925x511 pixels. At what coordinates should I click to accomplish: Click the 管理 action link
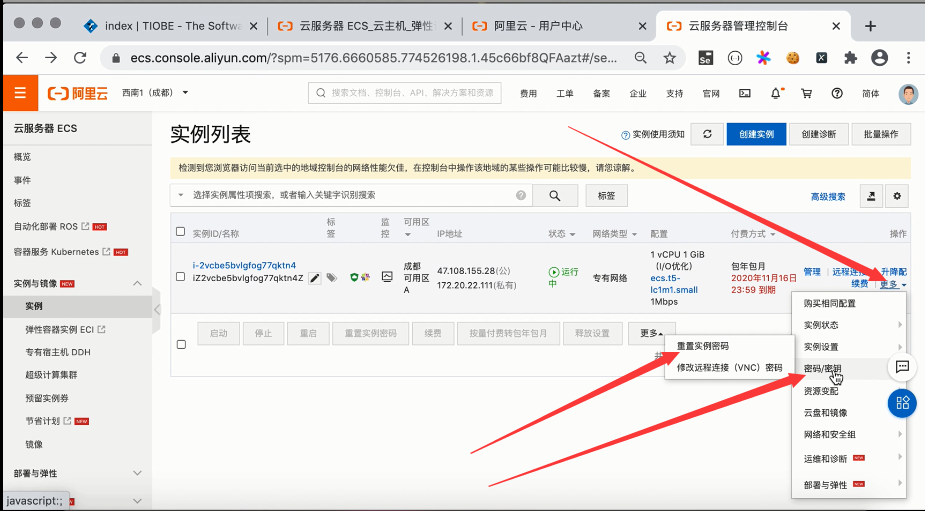point(812,271)
